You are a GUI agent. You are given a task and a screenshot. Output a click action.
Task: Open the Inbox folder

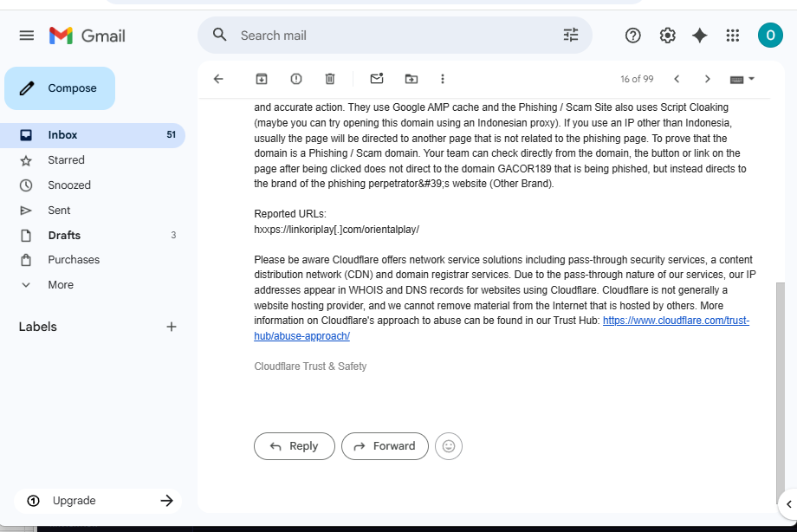(93, 135)
